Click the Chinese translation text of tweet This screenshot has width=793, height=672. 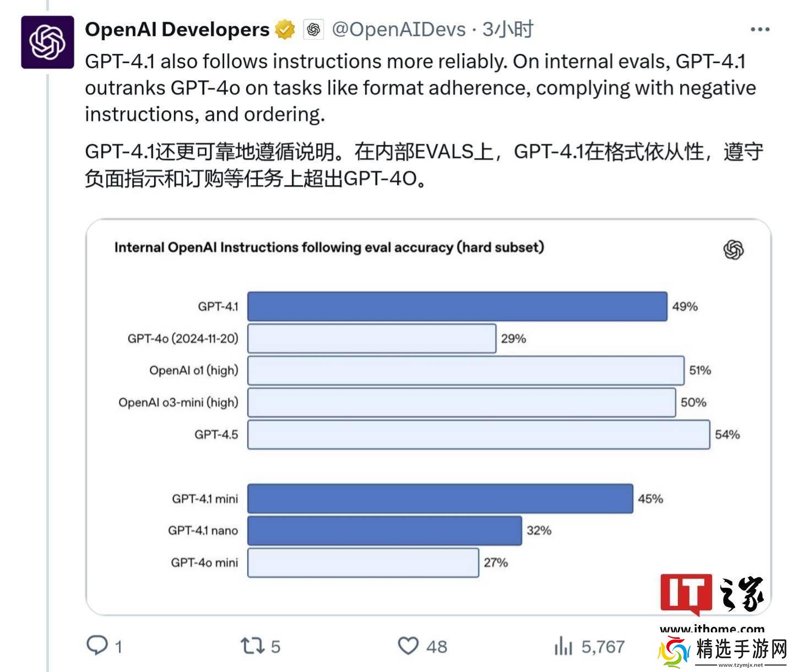[423, 165]
